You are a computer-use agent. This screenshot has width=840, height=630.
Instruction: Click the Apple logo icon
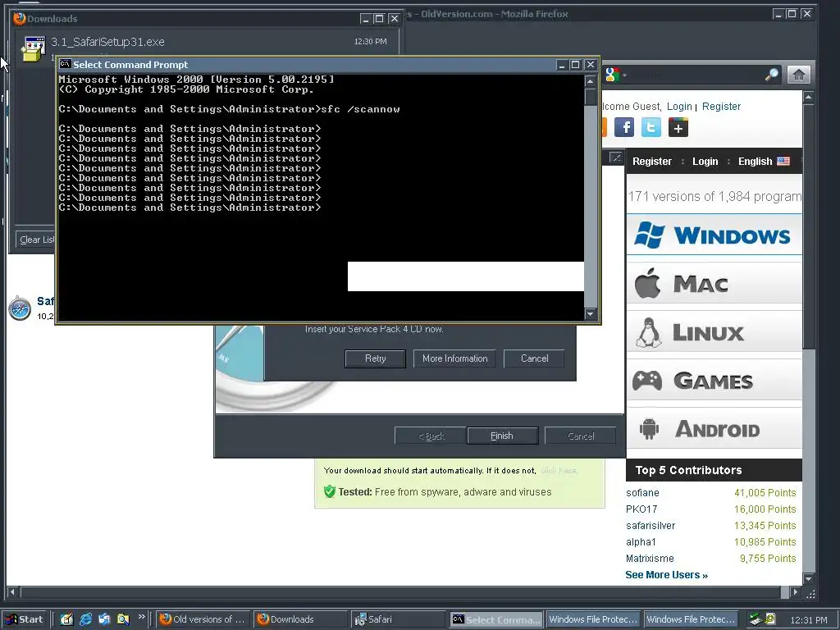coord(647,282)
